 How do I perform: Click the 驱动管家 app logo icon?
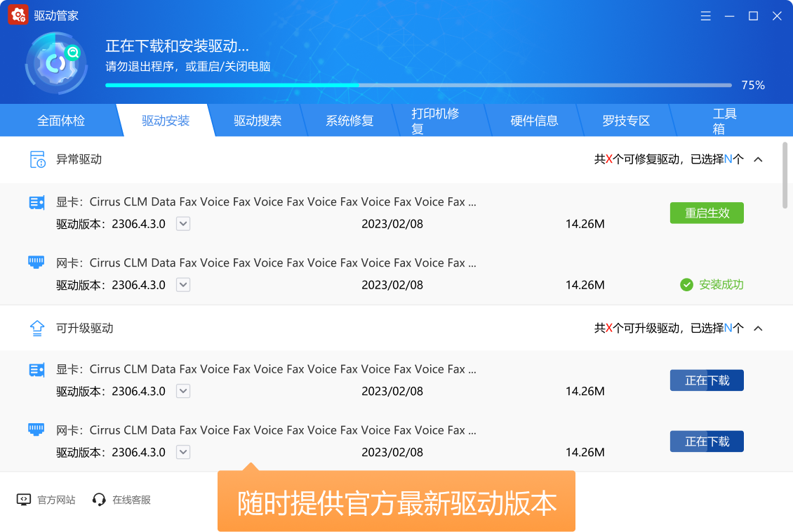click(x=18, y=15)
